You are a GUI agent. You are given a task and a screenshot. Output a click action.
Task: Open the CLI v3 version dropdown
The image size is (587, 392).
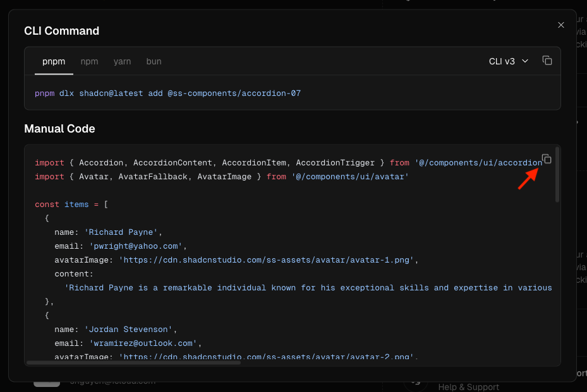509,61
